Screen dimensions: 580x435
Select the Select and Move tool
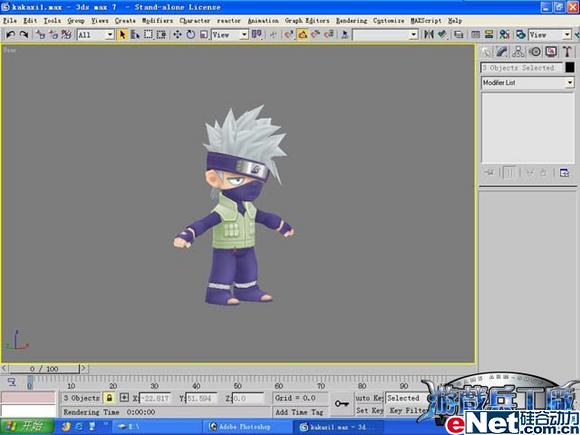coord(177,35)
